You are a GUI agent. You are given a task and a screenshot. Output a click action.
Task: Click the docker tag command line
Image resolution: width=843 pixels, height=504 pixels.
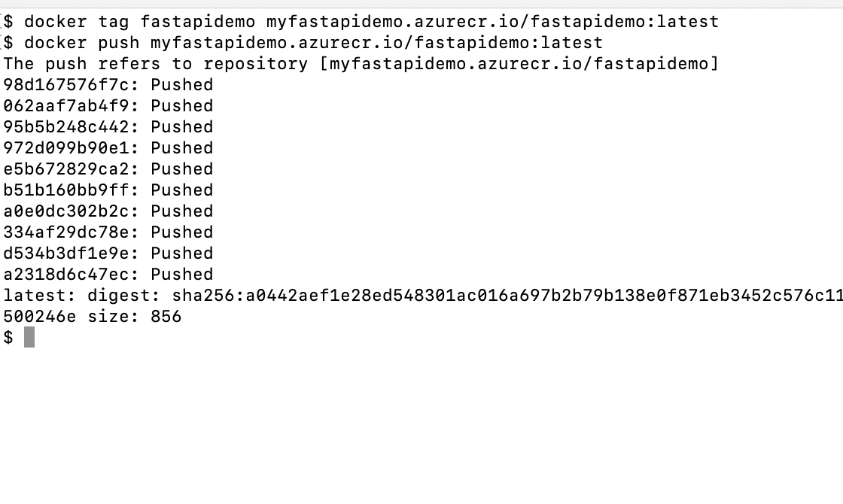[361, 22]
